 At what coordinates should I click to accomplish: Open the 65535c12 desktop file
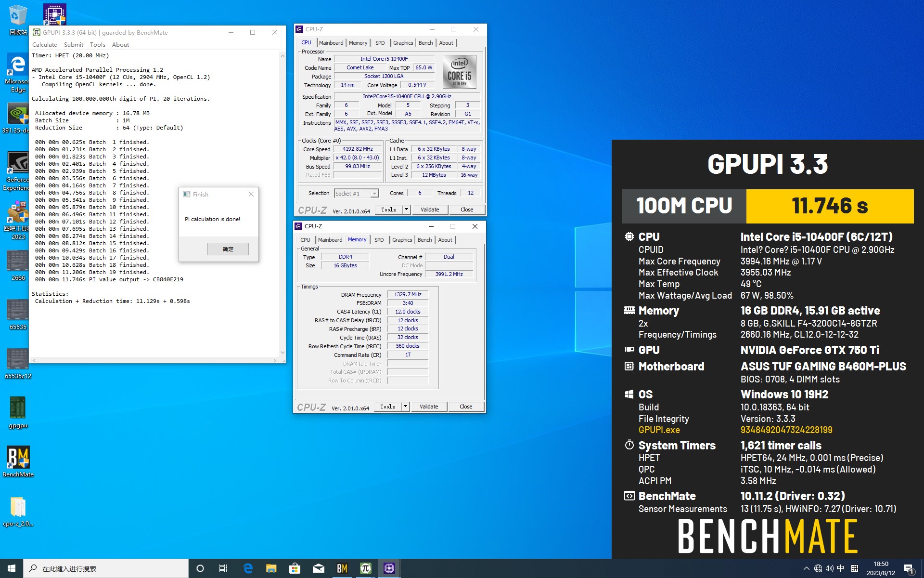pos(18,364)
